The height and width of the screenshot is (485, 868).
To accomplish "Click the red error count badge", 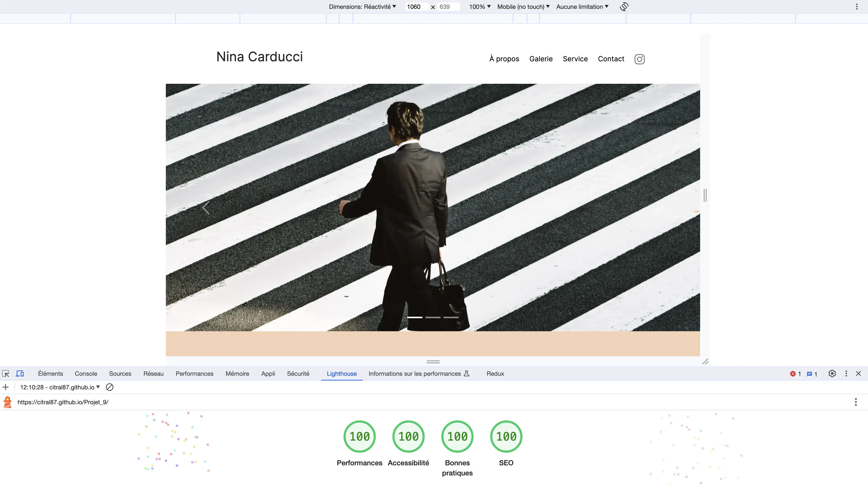I will point(795,374).
